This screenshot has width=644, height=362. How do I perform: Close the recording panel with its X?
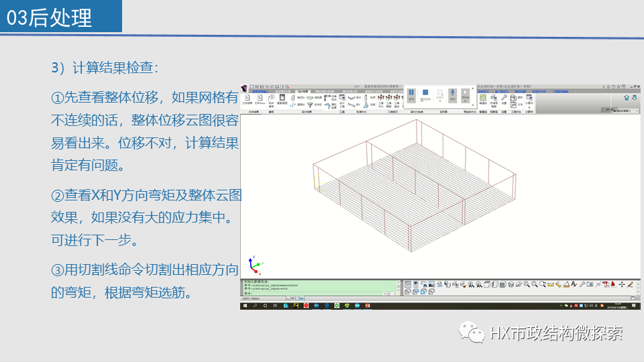473,88
